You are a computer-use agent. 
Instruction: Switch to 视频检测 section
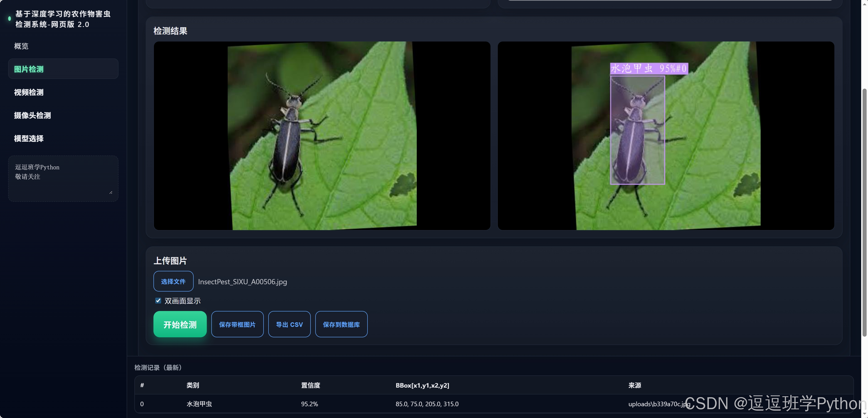29,92
